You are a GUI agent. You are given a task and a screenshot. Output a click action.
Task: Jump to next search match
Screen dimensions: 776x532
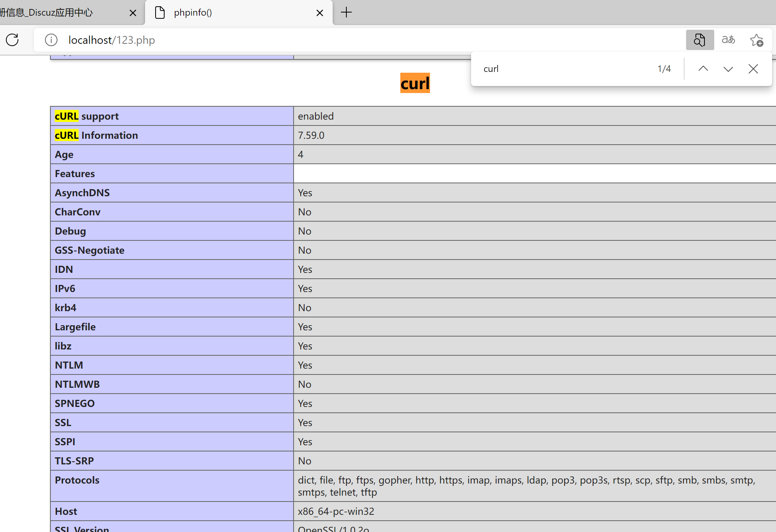coord(728,69)
